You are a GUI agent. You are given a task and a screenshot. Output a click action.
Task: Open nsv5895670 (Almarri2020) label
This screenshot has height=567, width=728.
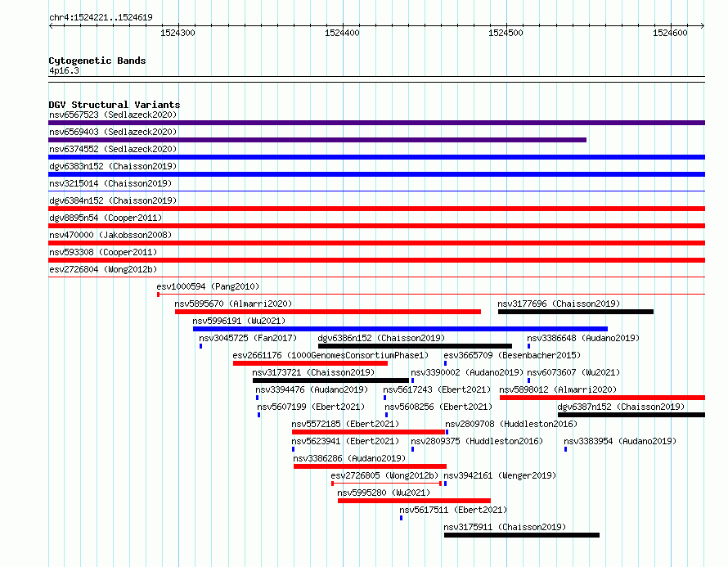tap(234, 304)
